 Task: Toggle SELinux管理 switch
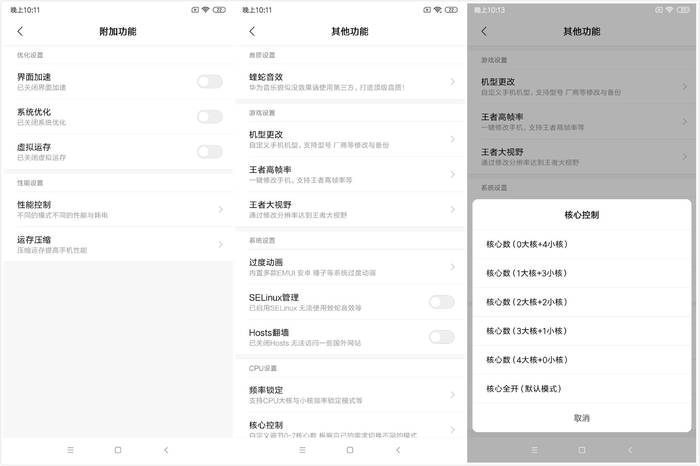tap(442, 302)
